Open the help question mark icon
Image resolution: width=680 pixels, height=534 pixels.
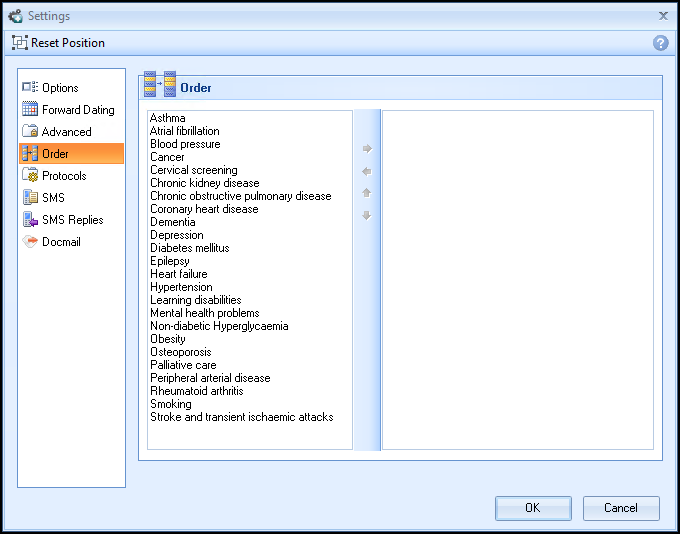coord(660,43)
